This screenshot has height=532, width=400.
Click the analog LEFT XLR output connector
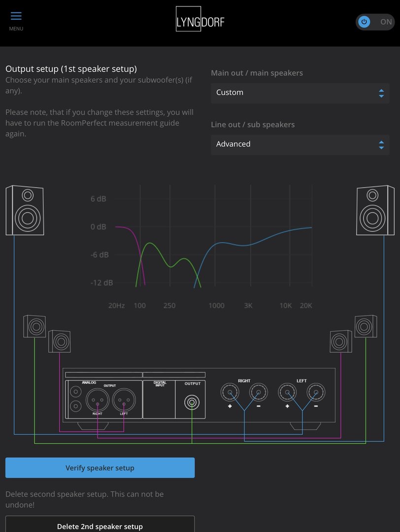pos(124,399)
